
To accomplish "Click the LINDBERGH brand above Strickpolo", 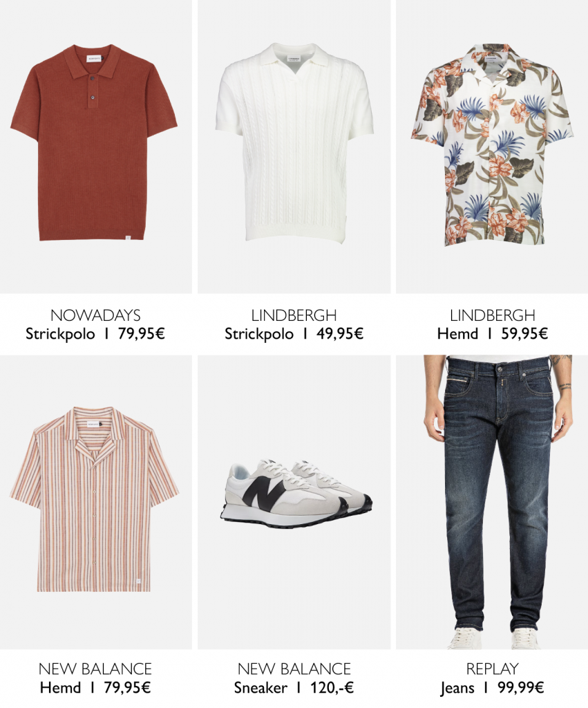I will click(x=294, y=315).
